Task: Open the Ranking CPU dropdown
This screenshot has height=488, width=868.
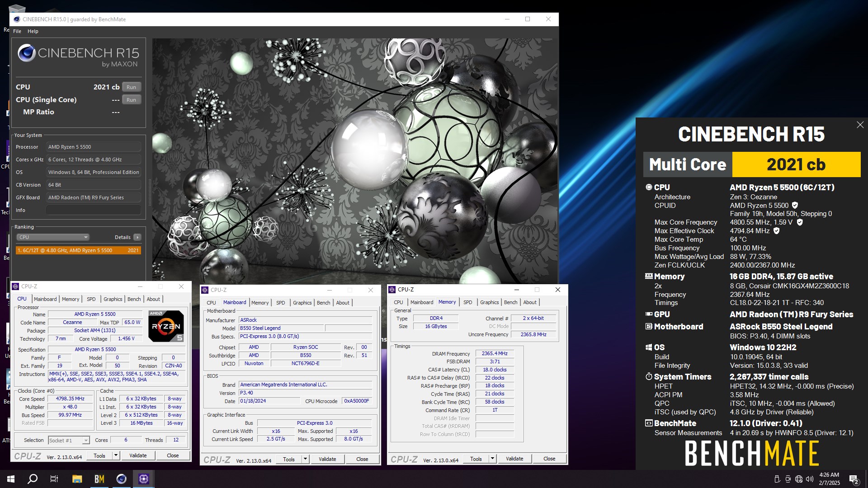Action: [53, 237]
